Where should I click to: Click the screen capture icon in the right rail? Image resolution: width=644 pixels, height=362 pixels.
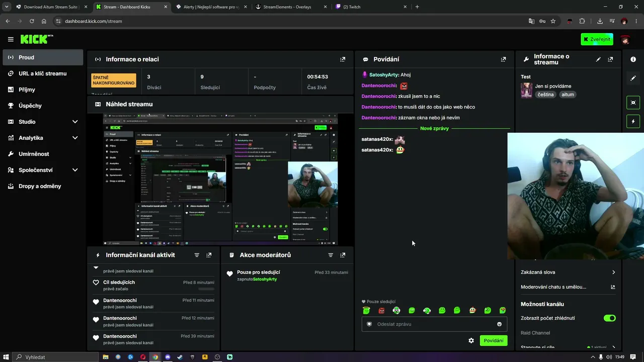[x=633, y=103]
